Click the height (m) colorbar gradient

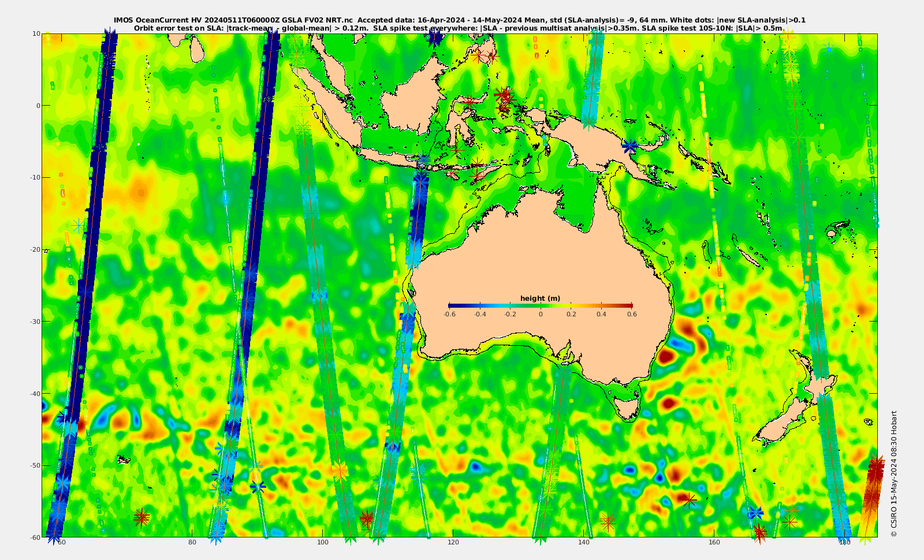click(541, 305)
